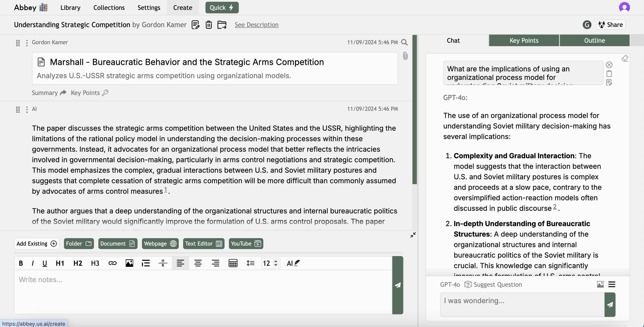Switch to the Key Points tab
The image size is (644, 327).
(x=524, y=40)
